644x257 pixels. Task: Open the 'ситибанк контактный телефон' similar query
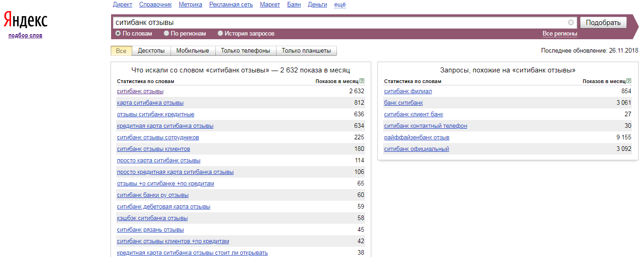pyautogui.click(x=425, y=126)
